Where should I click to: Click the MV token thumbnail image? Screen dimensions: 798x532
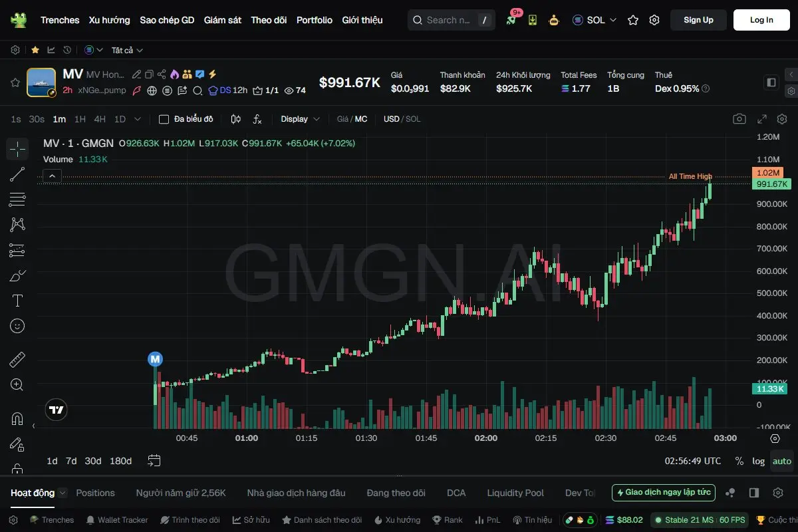[x=41, y=82]
